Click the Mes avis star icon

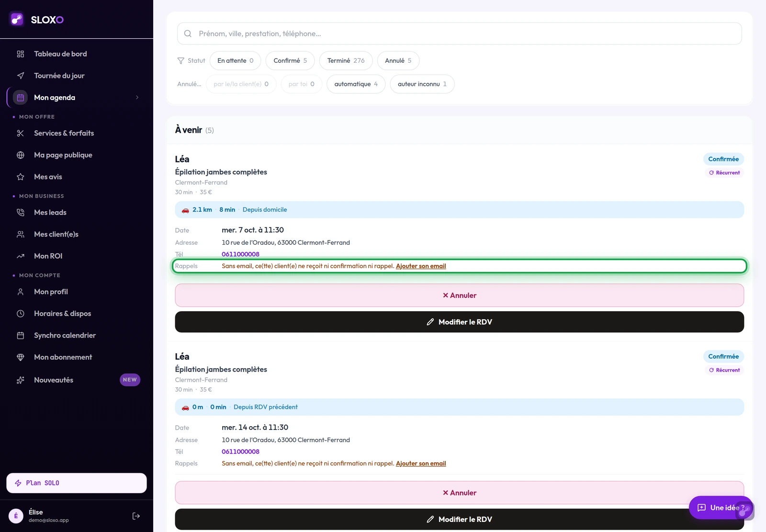pyautogui.click(x=21, y=177)
